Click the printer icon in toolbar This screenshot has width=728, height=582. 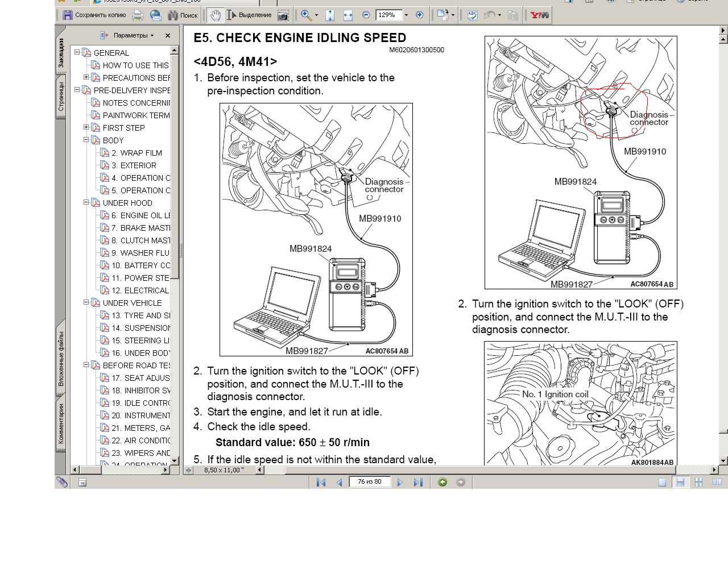138,15
